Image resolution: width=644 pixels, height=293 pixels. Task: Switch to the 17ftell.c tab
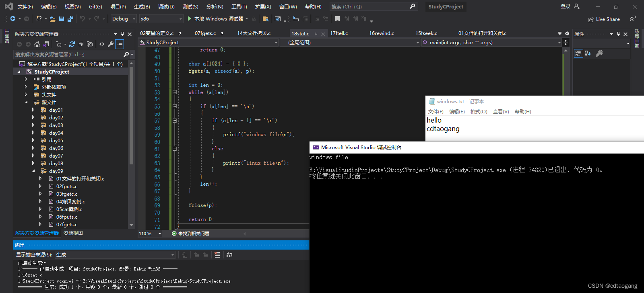tap(339, 33)
